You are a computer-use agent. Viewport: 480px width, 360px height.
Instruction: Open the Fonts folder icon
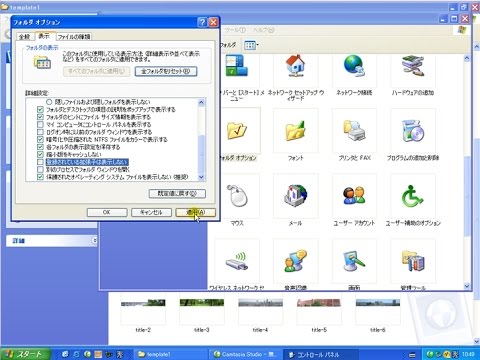pyautogui.click(x=295, y=131)
